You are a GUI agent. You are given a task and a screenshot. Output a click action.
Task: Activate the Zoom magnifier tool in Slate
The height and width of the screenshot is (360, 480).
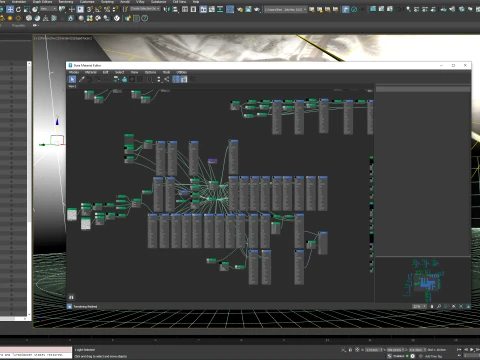(439, 306)
